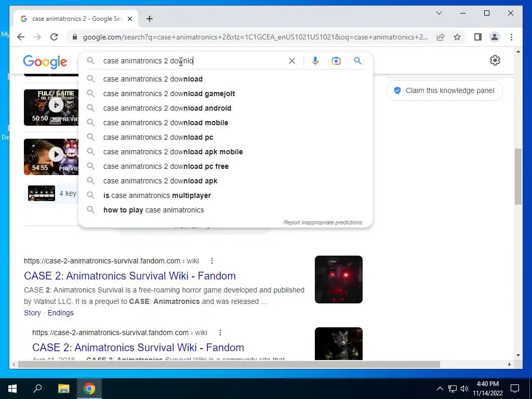Viewport: 532px width, 399px height.
Task: Open Windows taskbar search
Action: 37,389
